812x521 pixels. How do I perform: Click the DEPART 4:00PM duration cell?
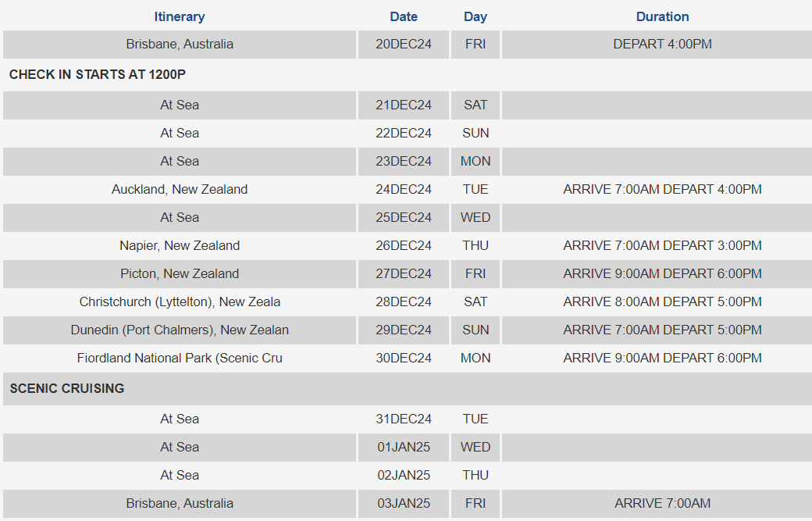(x=662, y=44)
